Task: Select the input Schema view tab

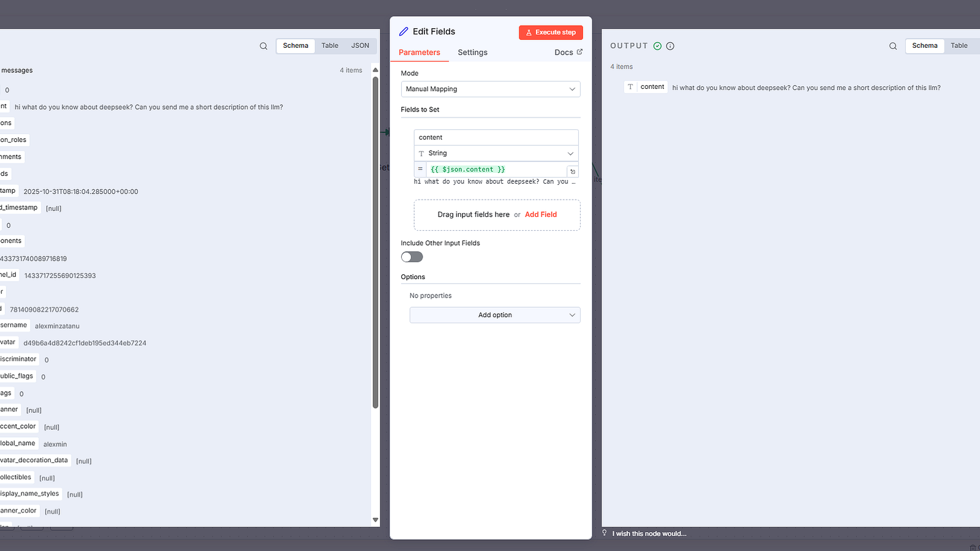Action: [x=296, y=46]
